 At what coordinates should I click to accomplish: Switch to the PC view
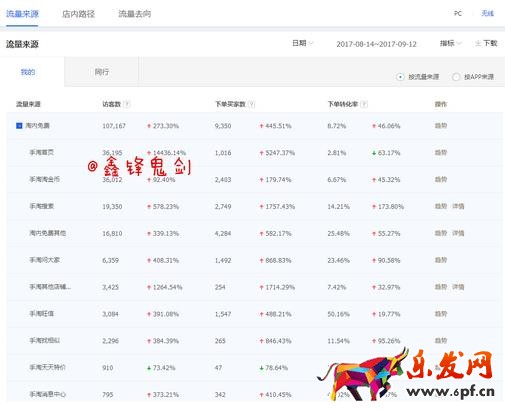click(458, 13)
